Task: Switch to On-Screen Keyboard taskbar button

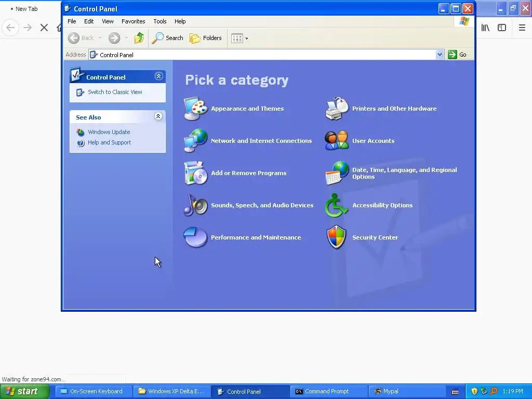Action: click(x=94, y=392)
